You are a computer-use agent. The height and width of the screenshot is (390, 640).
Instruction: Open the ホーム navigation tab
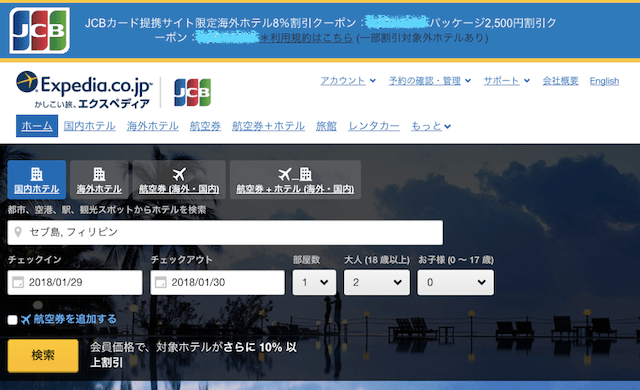click(37, 126)
